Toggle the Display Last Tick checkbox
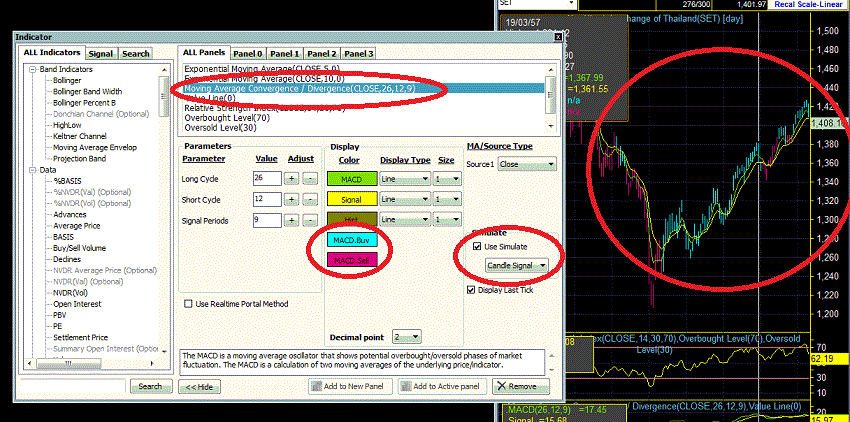Screen dimensions: 850x422 click(471, 290)
